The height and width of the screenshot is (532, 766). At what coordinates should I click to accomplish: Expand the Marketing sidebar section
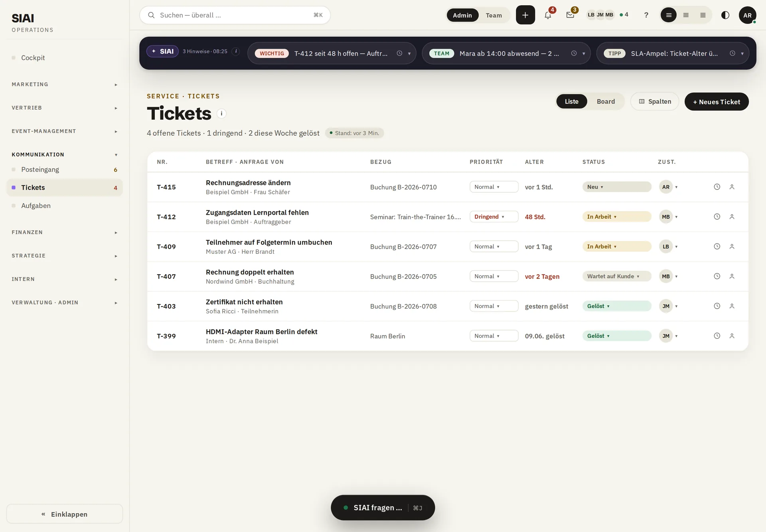tap(65, 84)
